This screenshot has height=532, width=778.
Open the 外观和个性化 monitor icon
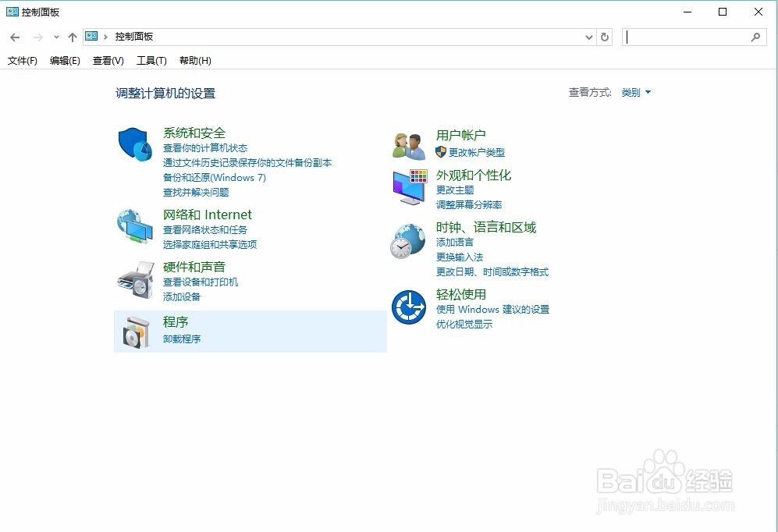coord(408,186)
